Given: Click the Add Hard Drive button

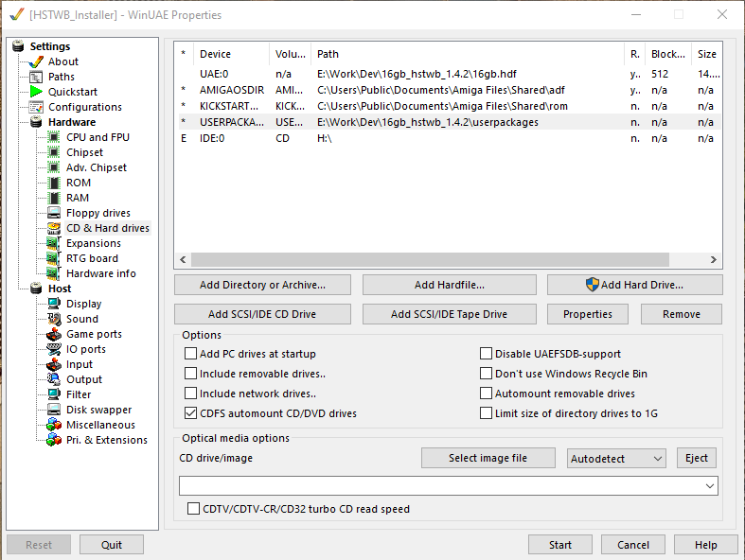Looking at the screenshot, I should click(635, 285).
